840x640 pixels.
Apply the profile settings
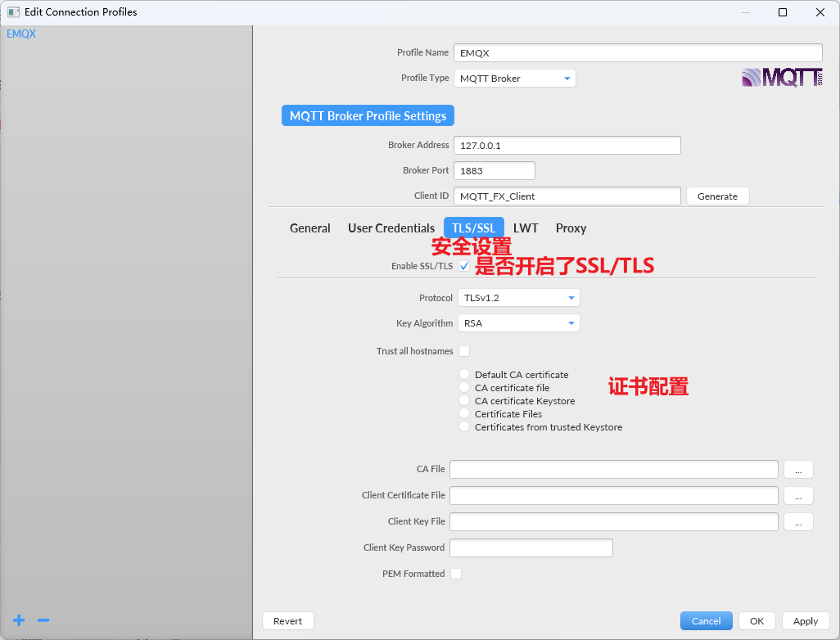click(805, 621)
